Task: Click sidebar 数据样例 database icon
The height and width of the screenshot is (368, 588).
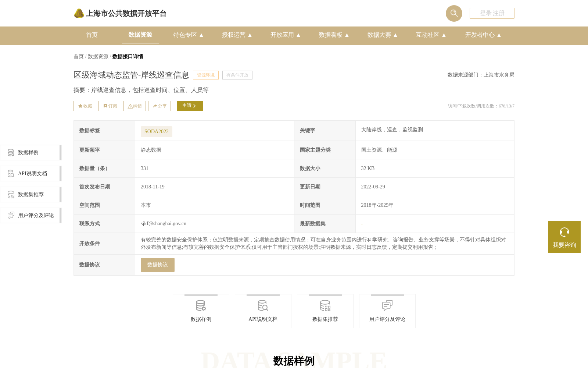Action: 11,152
